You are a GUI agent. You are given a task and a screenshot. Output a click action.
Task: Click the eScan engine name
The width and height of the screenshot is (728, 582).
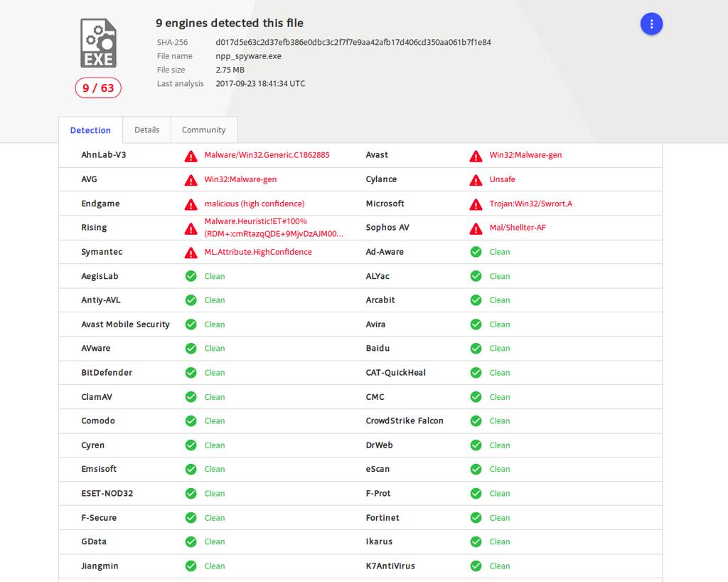[378, 469]
